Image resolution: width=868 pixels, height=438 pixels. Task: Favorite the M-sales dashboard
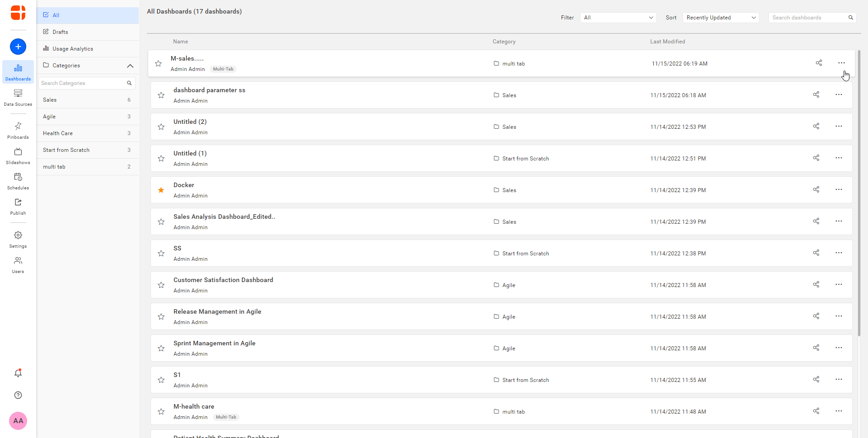tap(158, 64)
